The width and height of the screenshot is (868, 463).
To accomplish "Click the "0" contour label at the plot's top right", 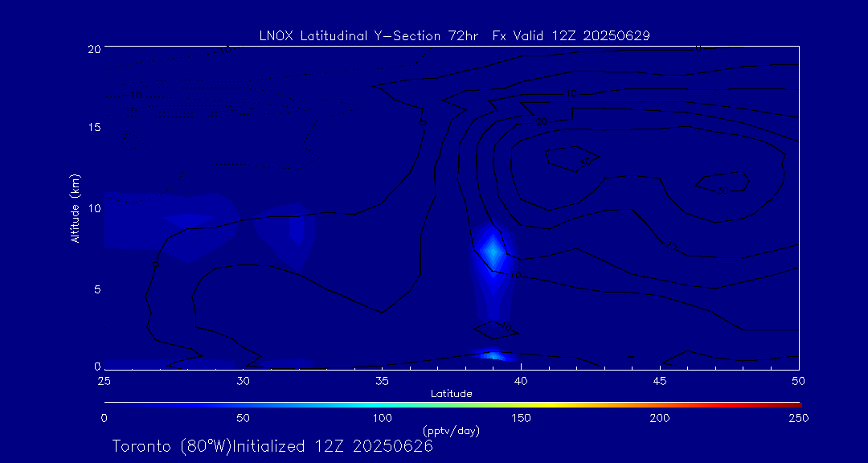I will (698, 49).
